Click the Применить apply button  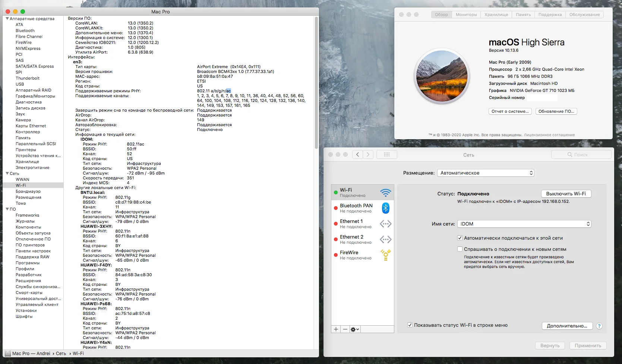(x=588, y=346)
